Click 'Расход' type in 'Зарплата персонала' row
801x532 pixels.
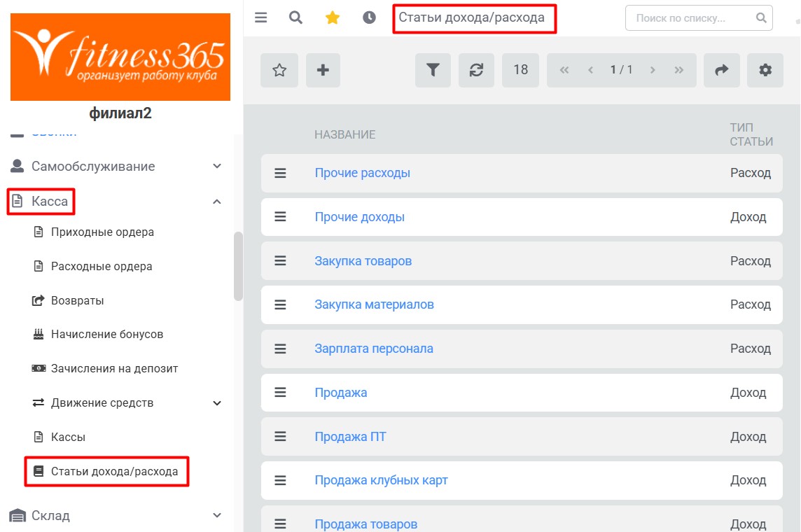coord(751,349)
